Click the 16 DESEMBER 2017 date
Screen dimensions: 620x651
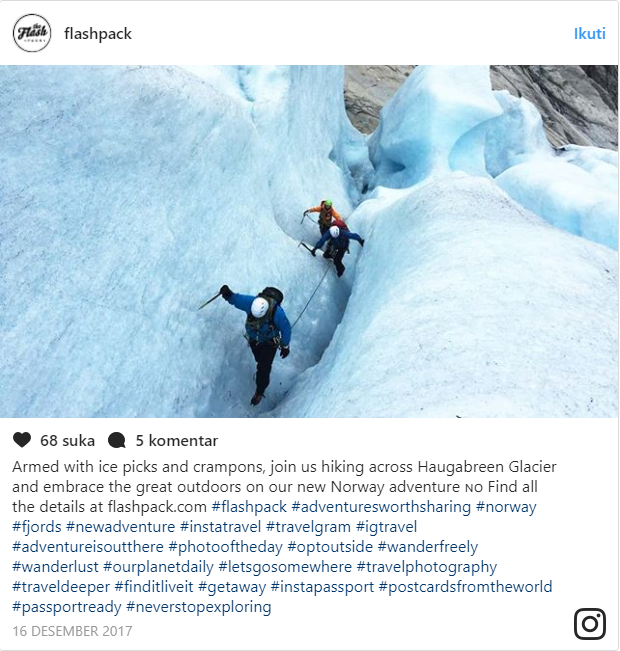(72, 631)
